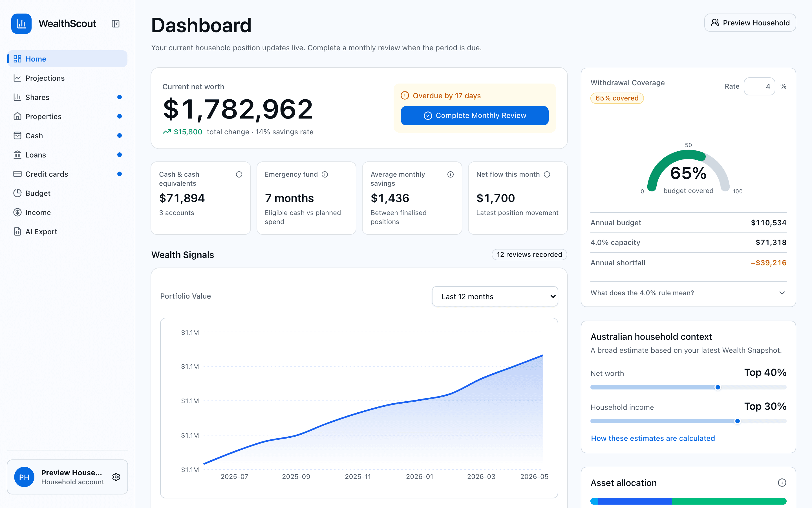Click the Credit cards icon
The height and width of the screenshot is (508, 812).
(17, 174)
